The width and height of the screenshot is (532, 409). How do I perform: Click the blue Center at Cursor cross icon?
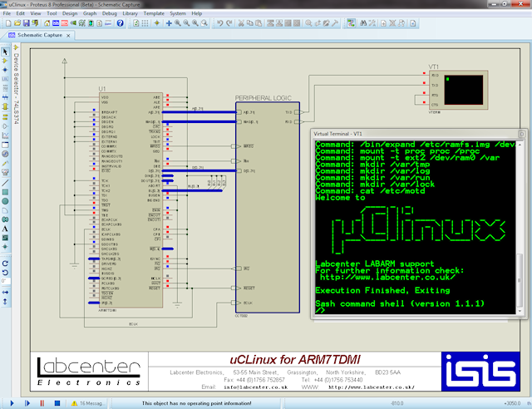click(x=169, y=23)
